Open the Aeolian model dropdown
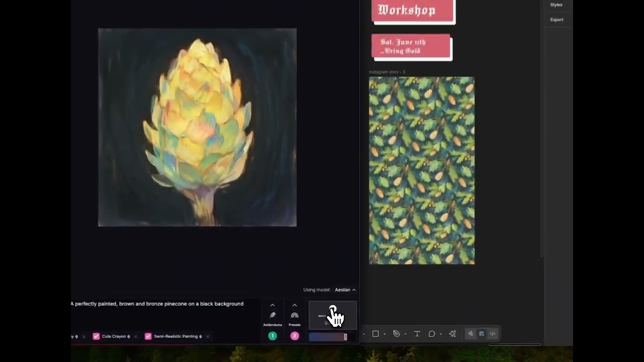Image resolution: width=644 pixels, height=362 pixels. (345, 290)
